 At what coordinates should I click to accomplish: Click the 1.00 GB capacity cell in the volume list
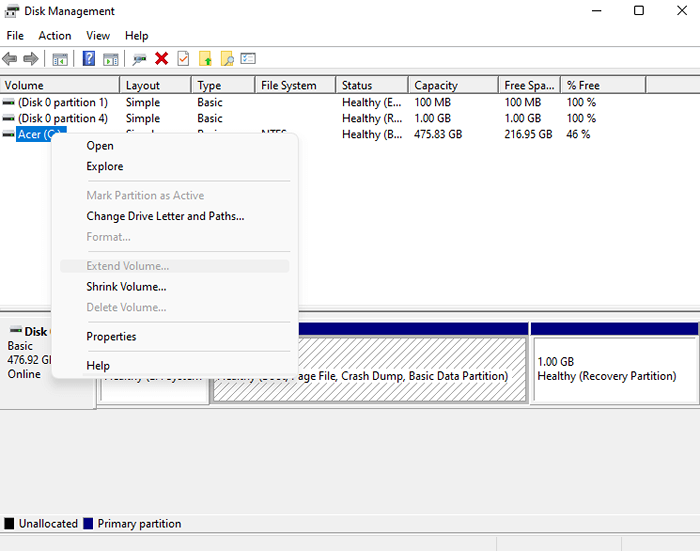coord(433,118)
